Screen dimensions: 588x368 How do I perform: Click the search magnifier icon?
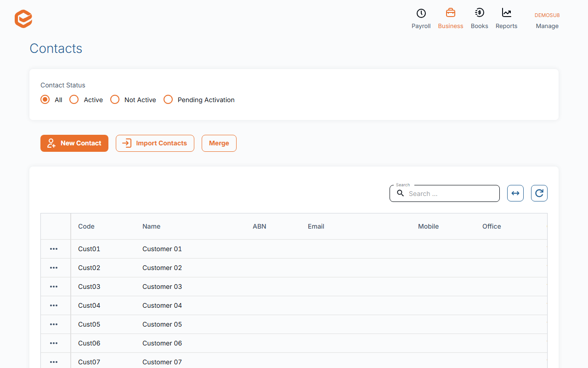tap(401, 193)
